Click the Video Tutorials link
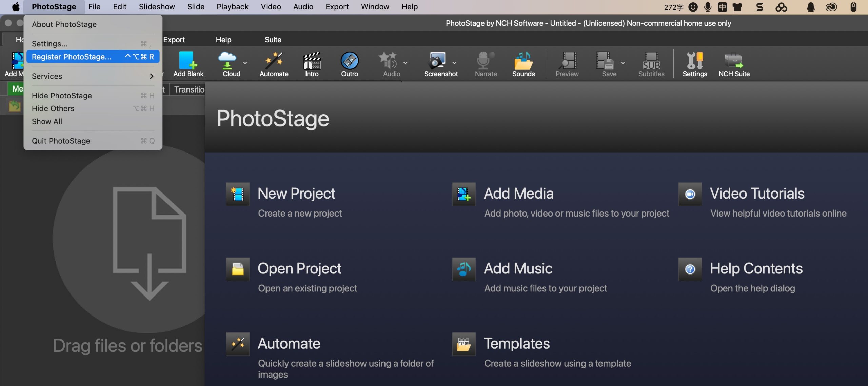The width and height of the screenshot is (868, 386). pos(757,194)
